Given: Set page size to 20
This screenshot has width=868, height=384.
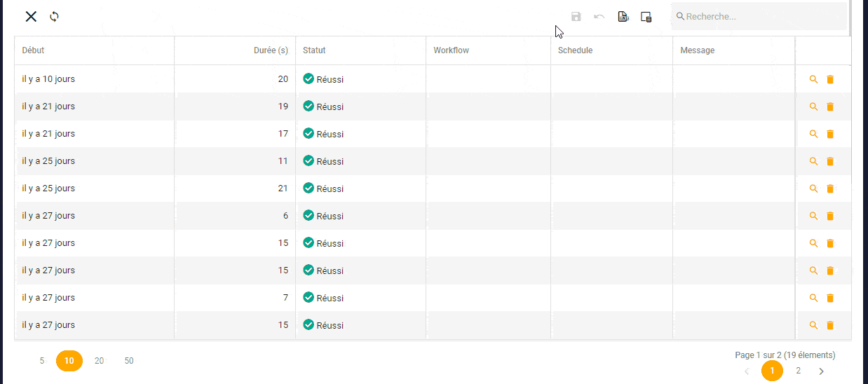Looking at the screenshot, I should [x=99, y=361].
